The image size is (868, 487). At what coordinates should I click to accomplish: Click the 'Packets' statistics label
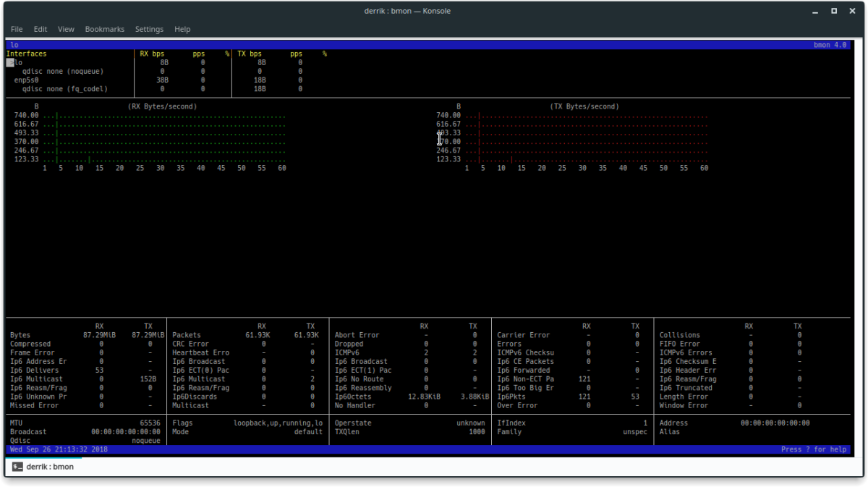pos(187,335)
